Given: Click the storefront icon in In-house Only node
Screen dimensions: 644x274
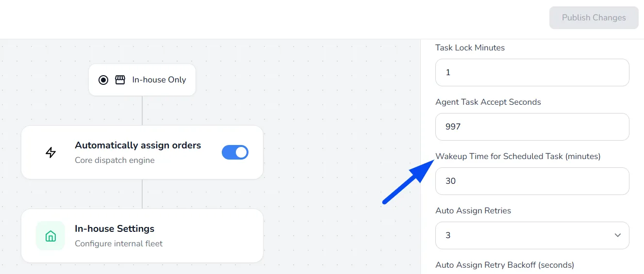Looking at the screenshot, I should pyautogui.click(x=120, y=80).
